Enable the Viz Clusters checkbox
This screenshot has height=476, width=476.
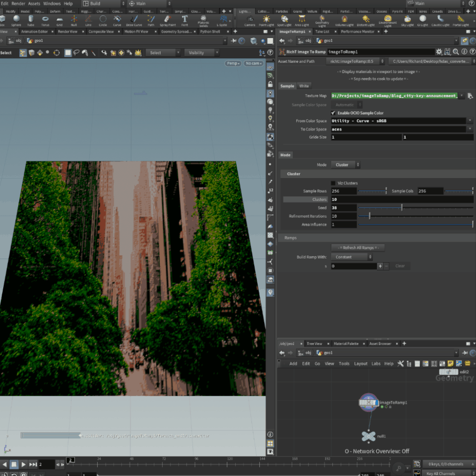pyautogui.click(x=333, y=183)
